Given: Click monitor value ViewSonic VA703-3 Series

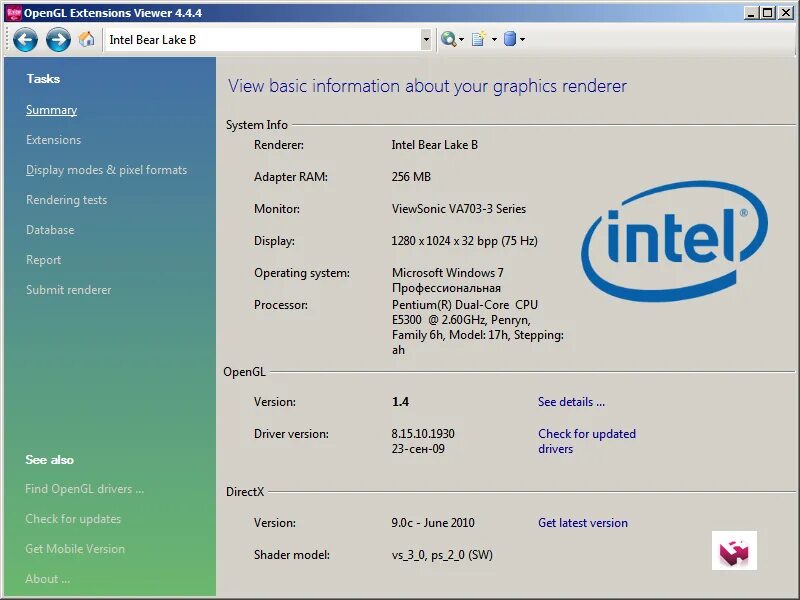Looking at the screenshot, I should (459, 209).
